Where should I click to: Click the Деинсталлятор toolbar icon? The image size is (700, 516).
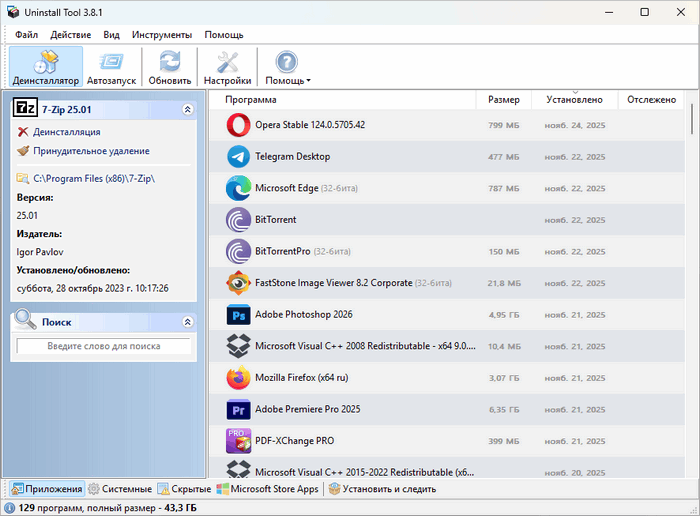(46, 66)
